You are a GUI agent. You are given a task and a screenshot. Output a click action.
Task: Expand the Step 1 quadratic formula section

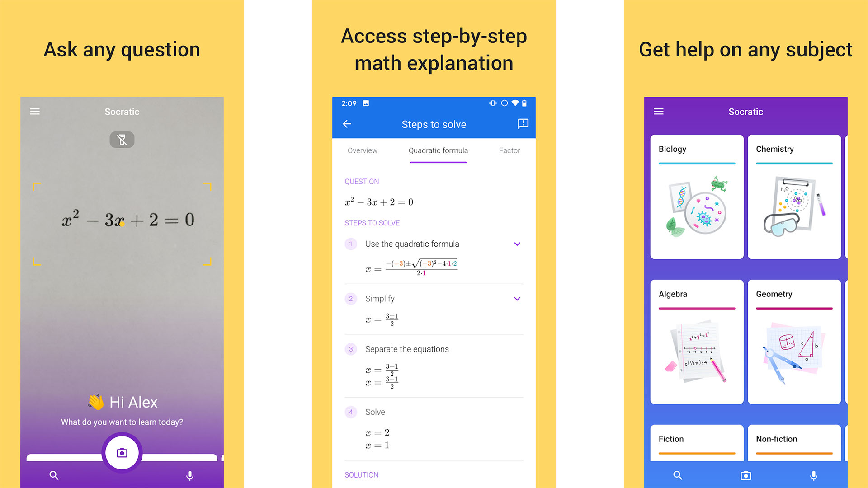point(519,243)
